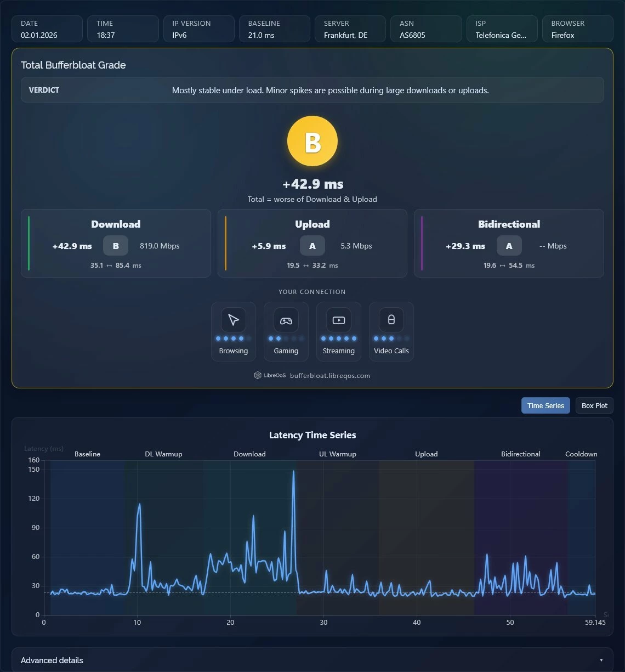Click the verdict text about minor spikes

[331, 91]
